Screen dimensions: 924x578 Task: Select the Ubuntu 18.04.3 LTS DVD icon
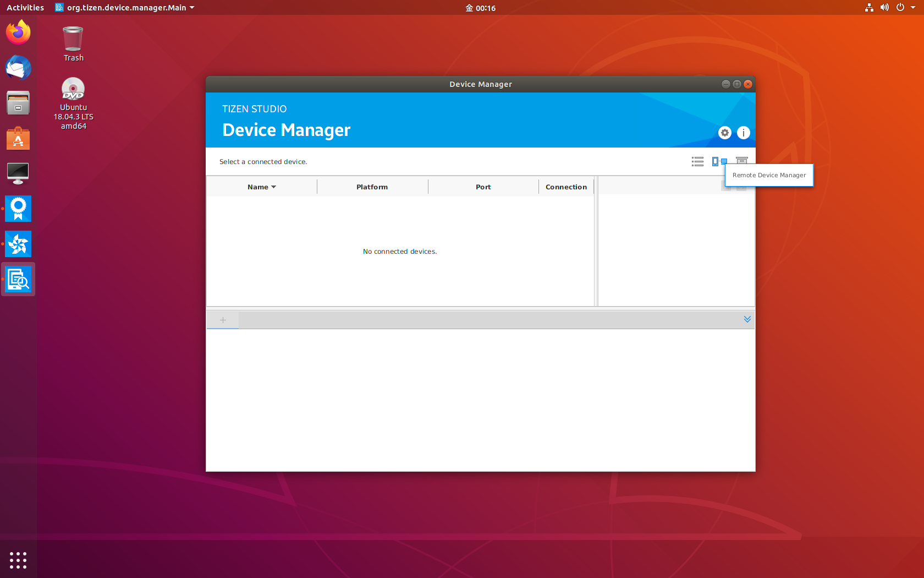tap(73, 103)
